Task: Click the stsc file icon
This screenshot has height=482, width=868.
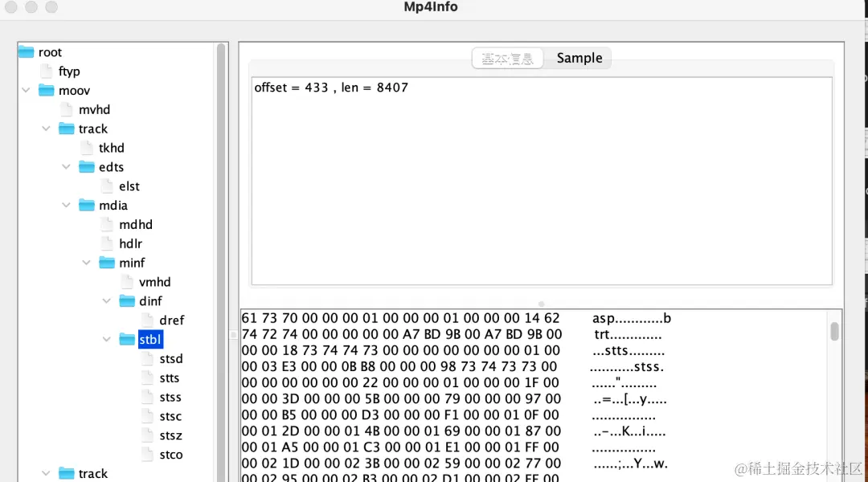Action: (147, 415)
